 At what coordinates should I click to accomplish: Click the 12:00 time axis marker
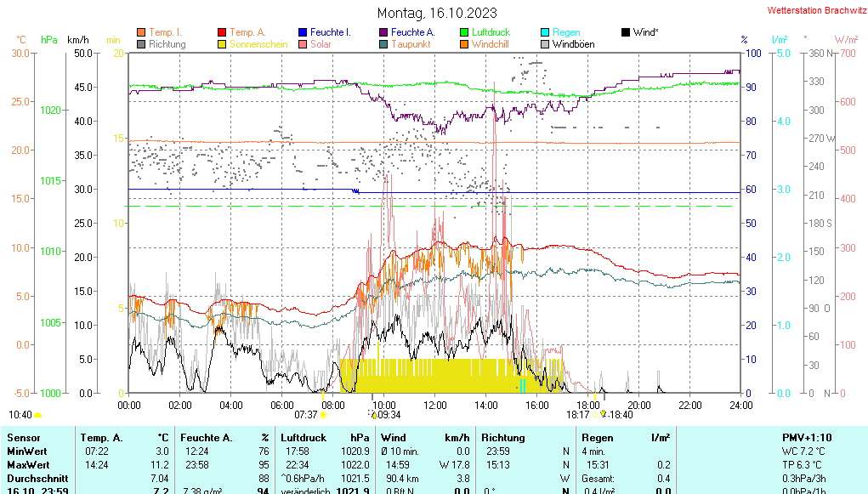pyautogui.click(x=435, y=405)
